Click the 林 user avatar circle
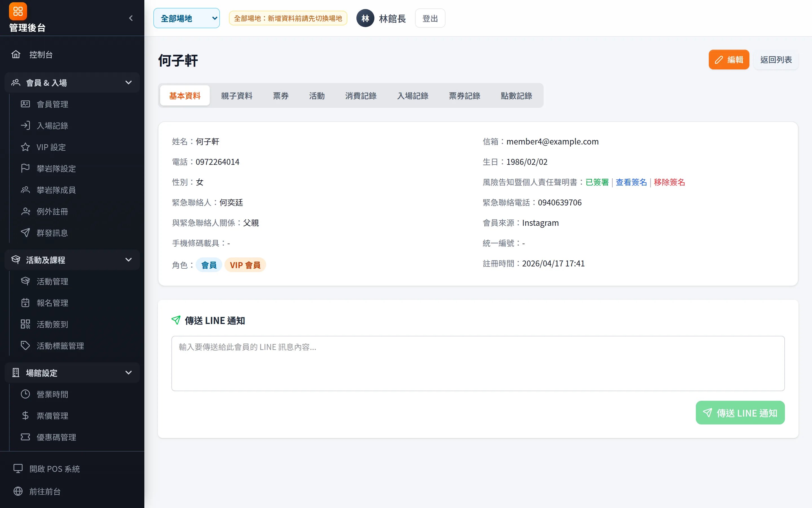 tap(365, 18)
